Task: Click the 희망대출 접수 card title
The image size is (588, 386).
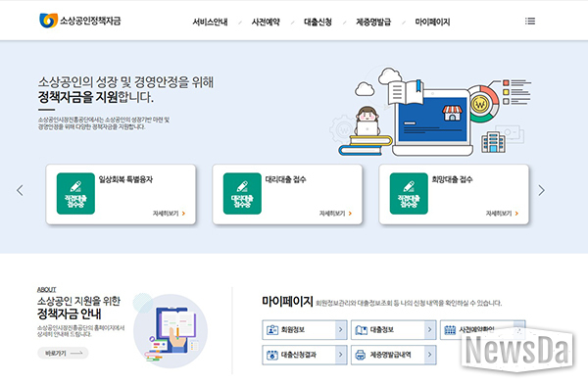Action: click(452, 179)
